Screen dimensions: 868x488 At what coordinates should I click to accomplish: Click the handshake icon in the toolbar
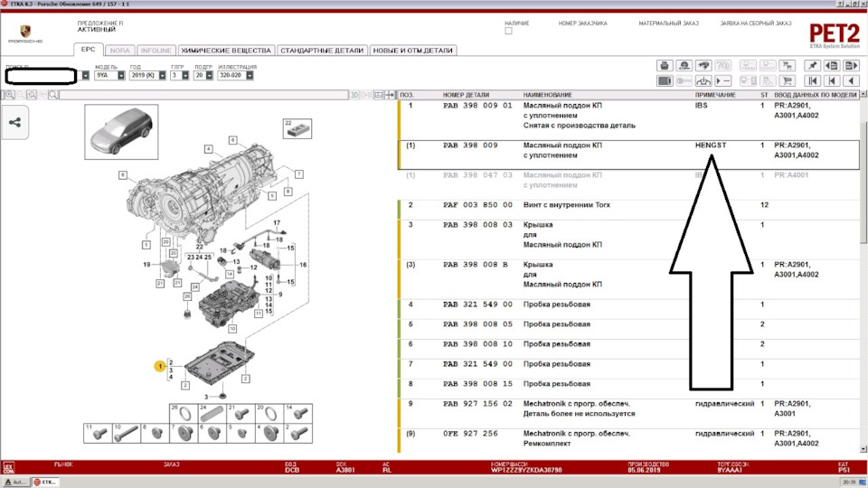click(x=703, y=66)
